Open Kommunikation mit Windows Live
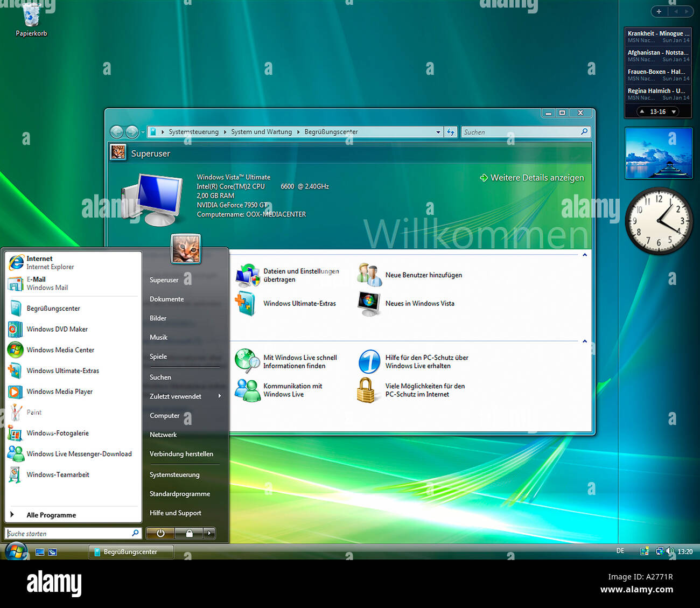The height and width of the screenshot is (608, 700). pyautogui.click(x=279, y=390)
